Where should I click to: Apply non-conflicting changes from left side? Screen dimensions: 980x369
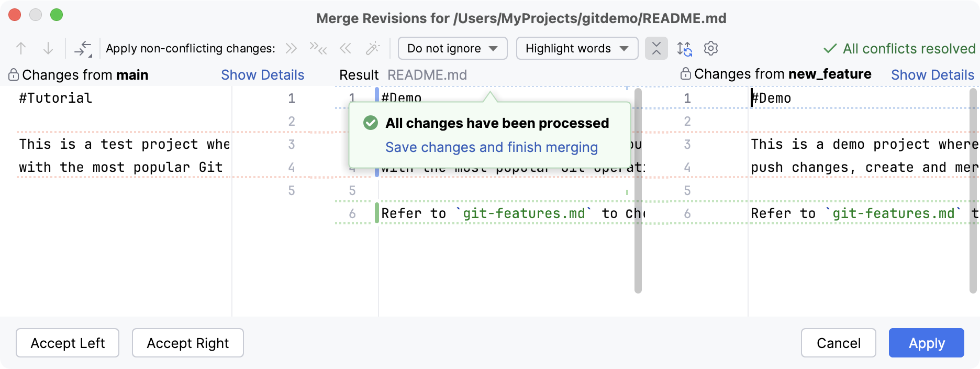pos(291,49)
